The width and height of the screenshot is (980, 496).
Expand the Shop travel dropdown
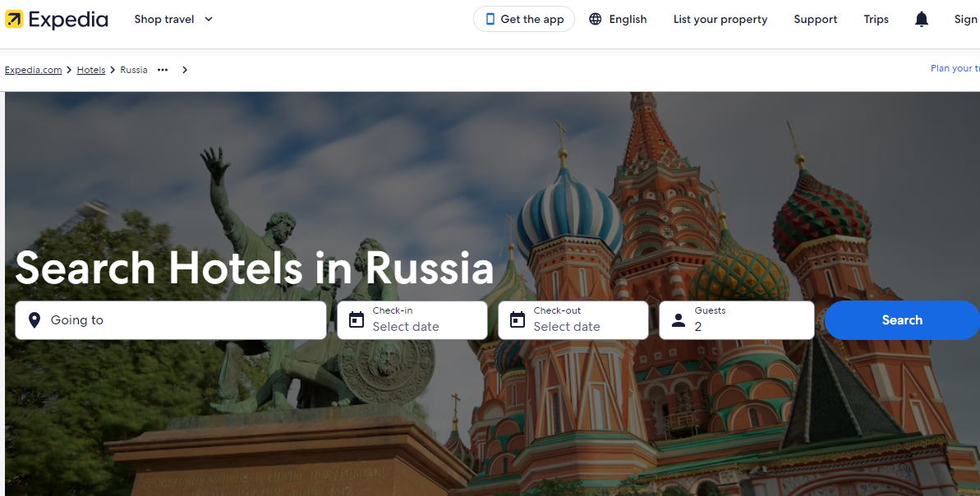[x=173, y=20]
